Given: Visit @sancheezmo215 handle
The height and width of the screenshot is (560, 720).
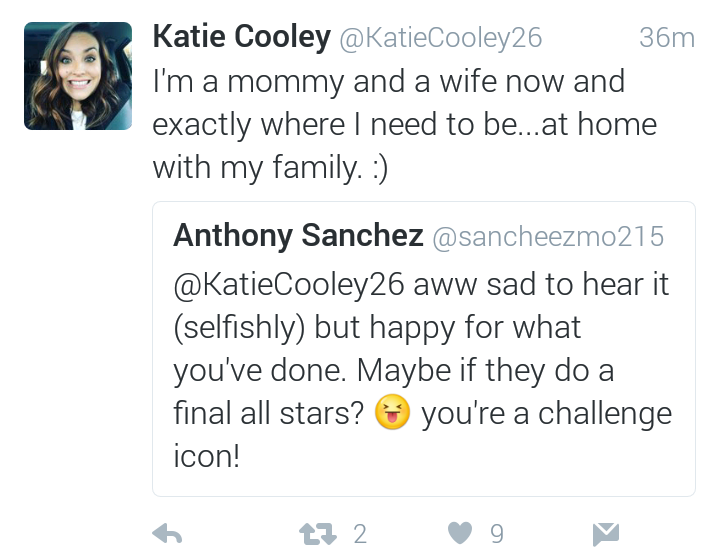Looking at the screenshot, I should click(548, 237).
